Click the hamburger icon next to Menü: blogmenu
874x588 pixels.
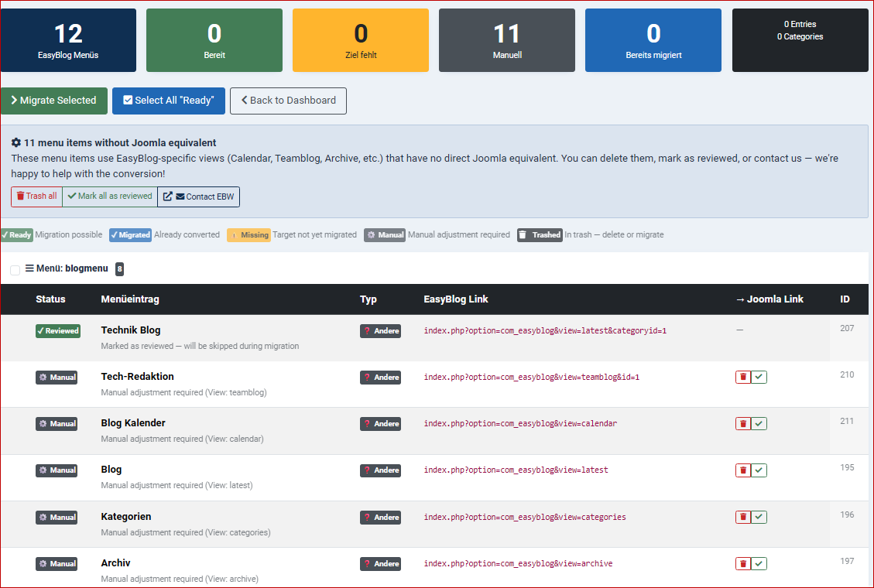pyautogui.click(x=29, y=268)
